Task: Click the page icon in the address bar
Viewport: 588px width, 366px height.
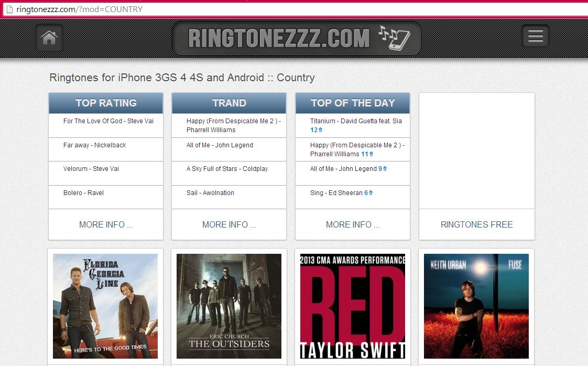Action: [10, 9]
